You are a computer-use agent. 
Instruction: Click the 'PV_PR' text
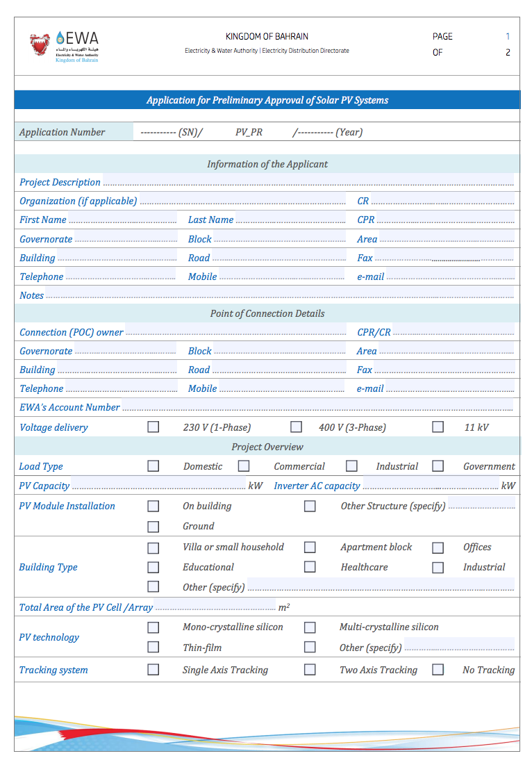[x=249, y=132]
